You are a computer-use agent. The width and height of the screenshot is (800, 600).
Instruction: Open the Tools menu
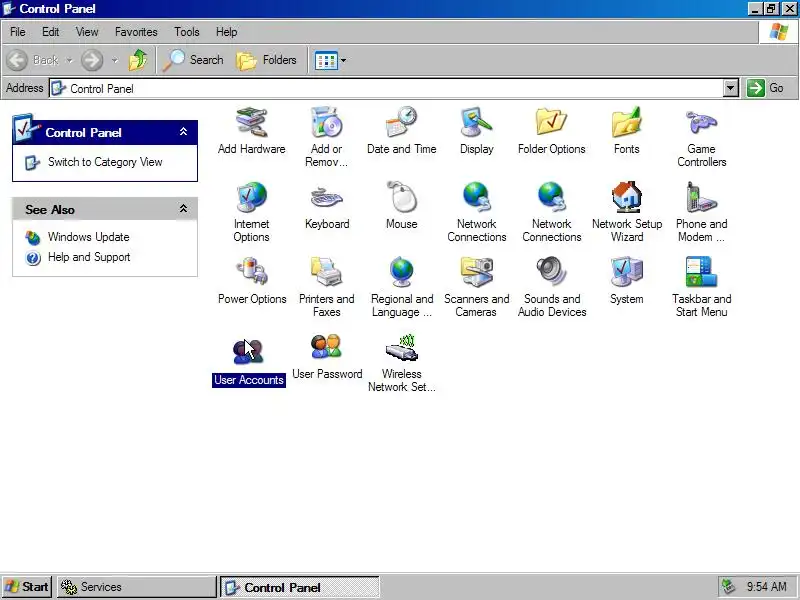point(186,32)
